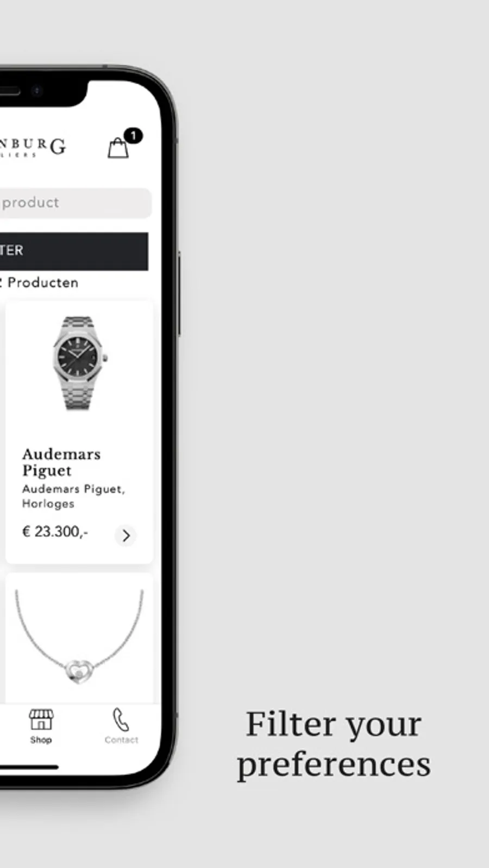Click the heart pendant on the necklace

(79, 671)
